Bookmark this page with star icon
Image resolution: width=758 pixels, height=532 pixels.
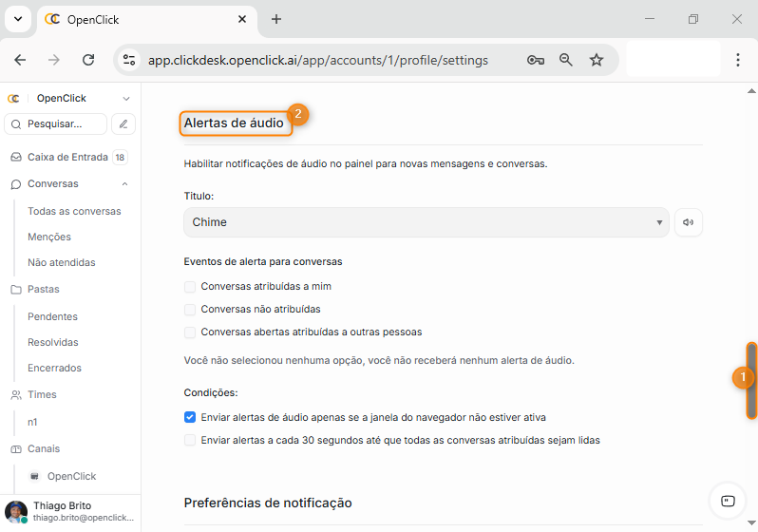pyautogui.click(x=597, y=60)
